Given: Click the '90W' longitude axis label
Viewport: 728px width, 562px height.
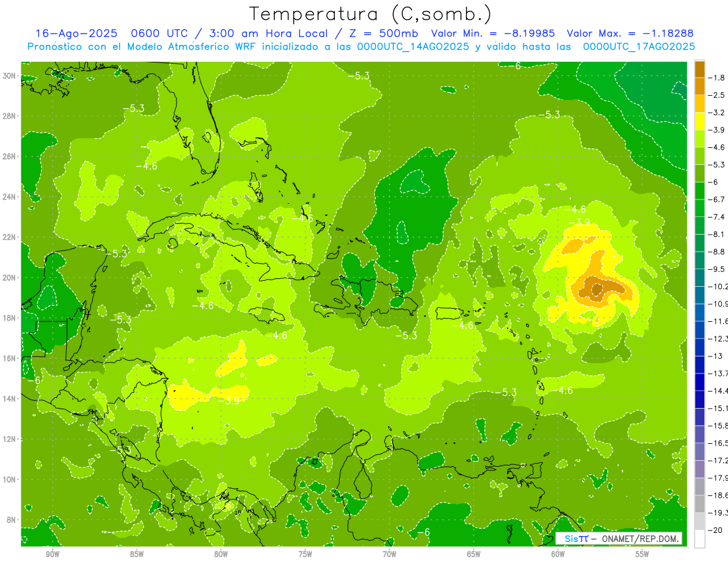Looking at the screenshot, I should pos(52,555).
